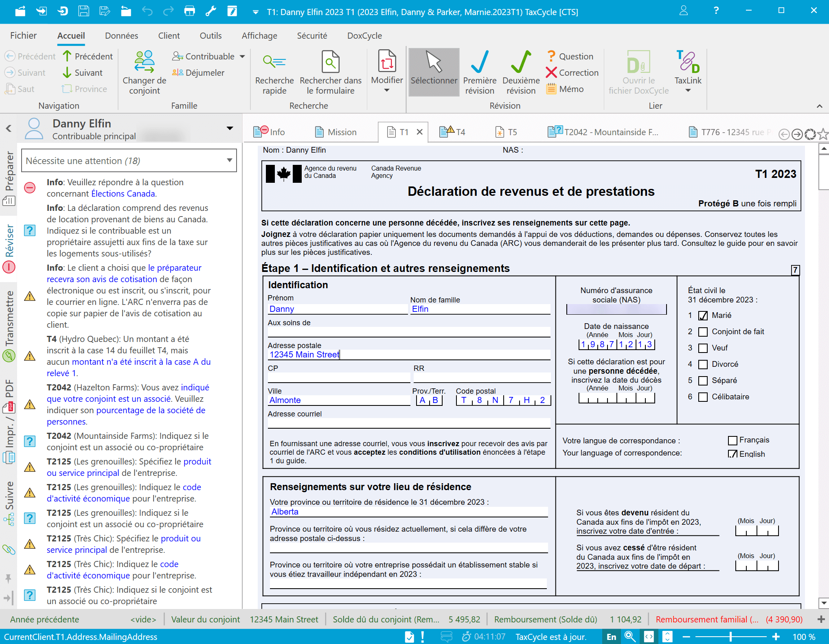This screenshot has height=644, width=829.
Task: Open the Fichier menu
Action: (x=23, y=36)
